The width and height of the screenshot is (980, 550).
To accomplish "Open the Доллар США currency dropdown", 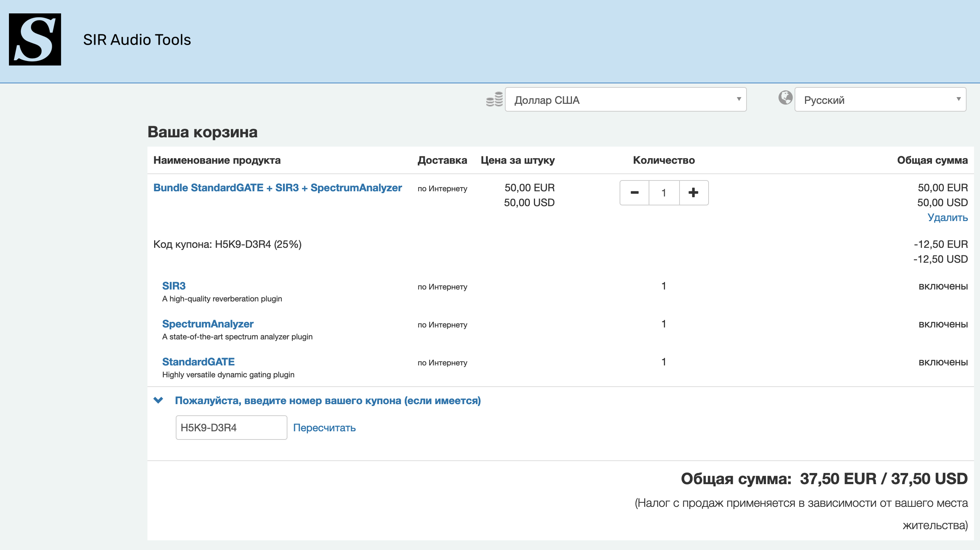I will [x=626, y=100].
